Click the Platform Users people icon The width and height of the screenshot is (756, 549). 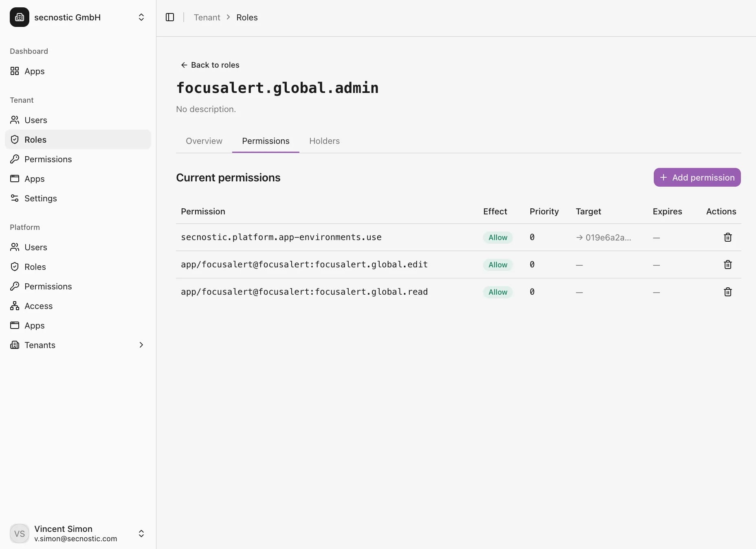tap(15, 247)
